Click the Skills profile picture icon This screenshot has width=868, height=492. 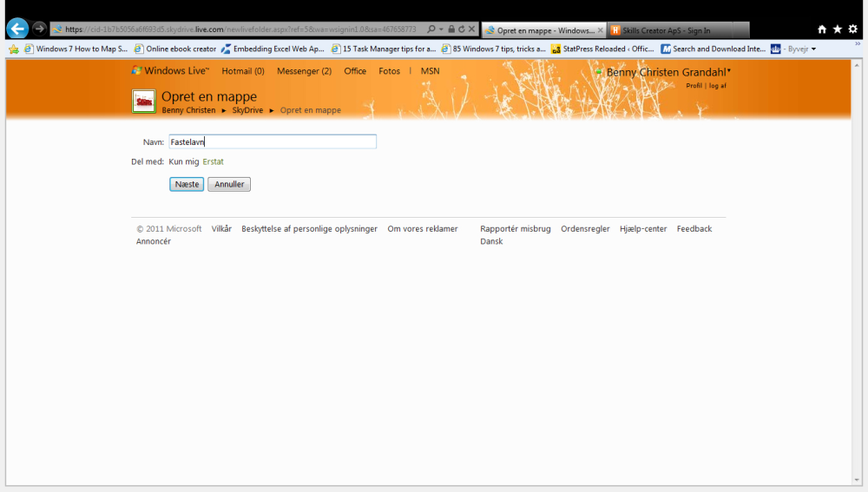click(144, 102)
